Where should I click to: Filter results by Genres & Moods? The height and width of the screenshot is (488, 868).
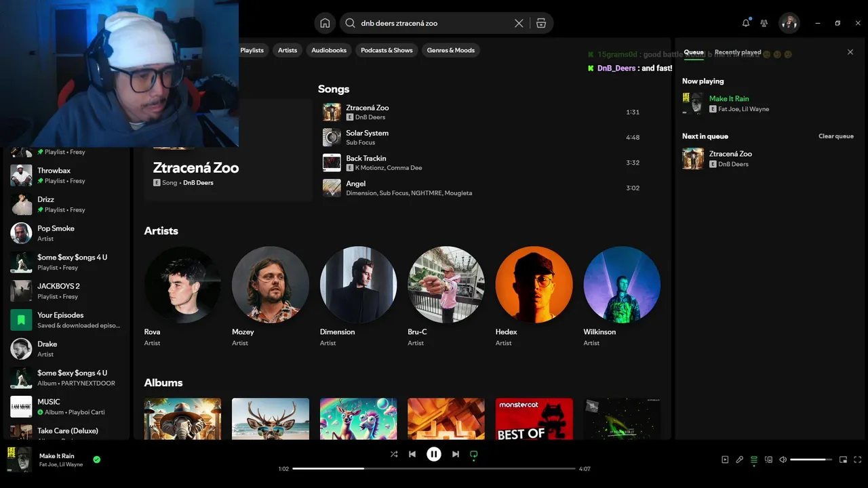tap(451, 50)
